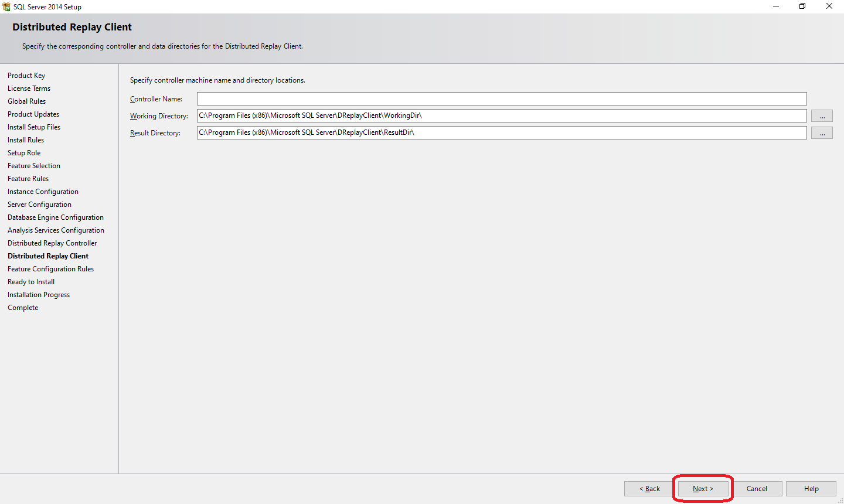Select Ready to Install step
The width and height of the screenshot is (844, 504).
tap(31, 282)
